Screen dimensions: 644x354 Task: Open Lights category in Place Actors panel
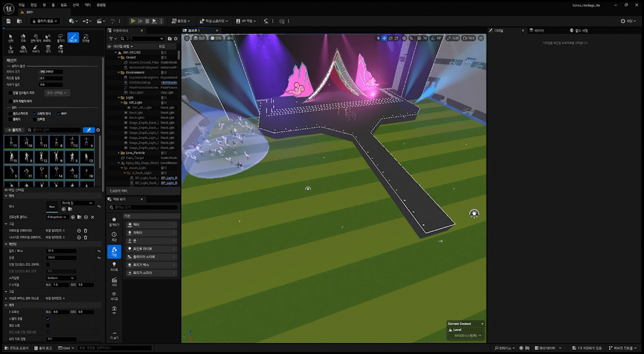pyautogui.click(x=114, y=266)
